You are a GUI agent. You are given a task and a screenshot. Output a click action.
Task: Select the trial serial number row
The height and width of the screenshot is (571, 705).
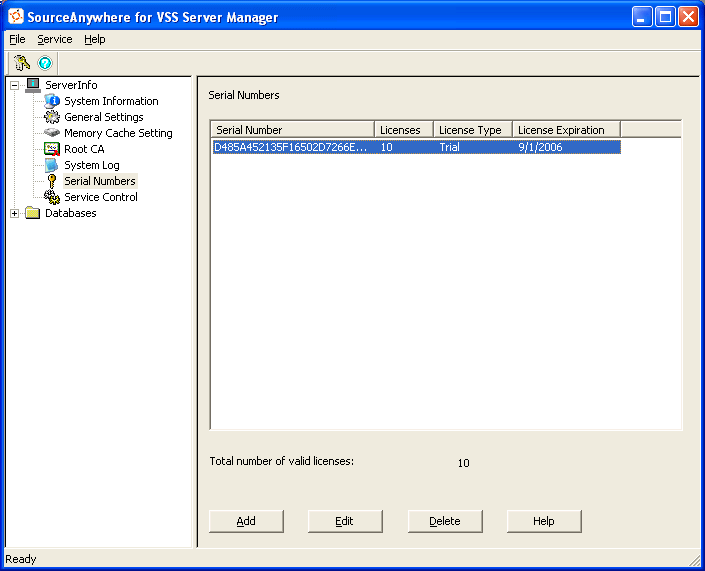[415, 147]
